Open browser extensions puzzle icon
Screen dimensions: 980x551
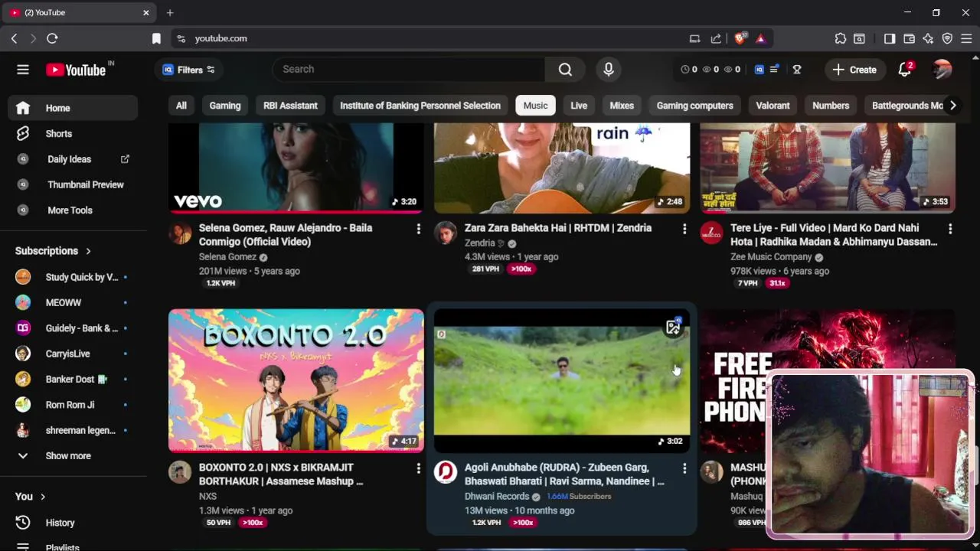841,38
